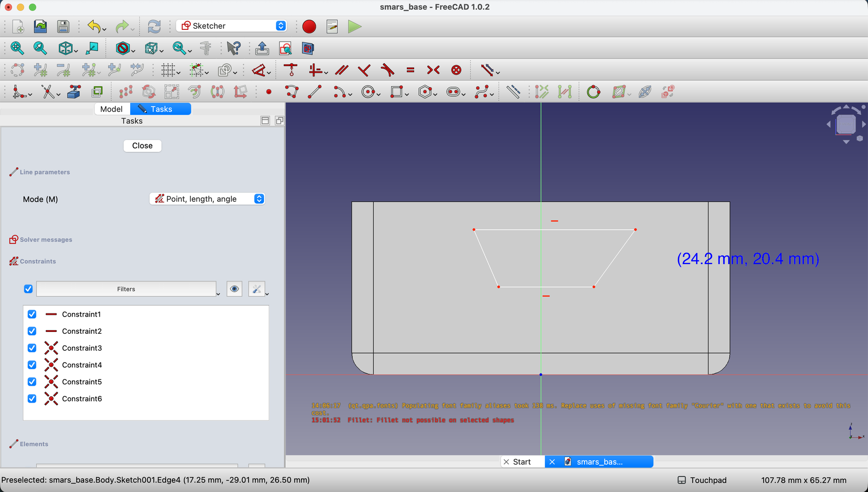Create a new document icon
Screen dimensions: 868x492
tap(18, 26)
